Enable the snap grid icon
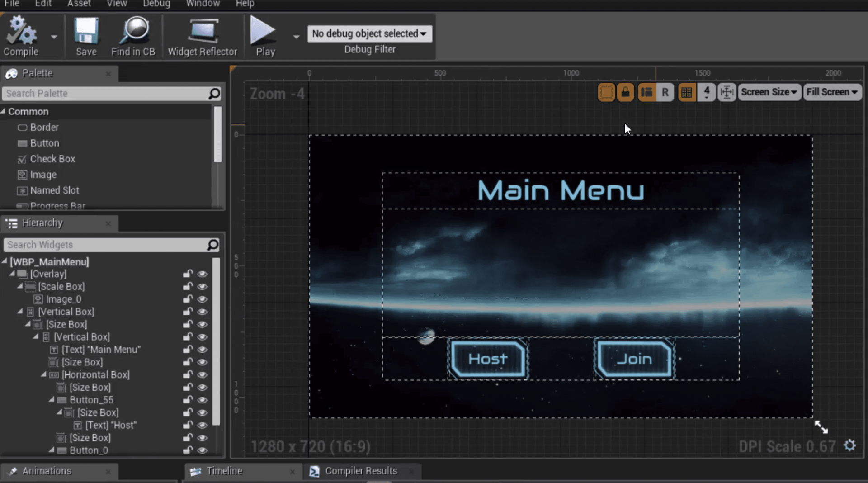868x483 pixels. [687, 92]
